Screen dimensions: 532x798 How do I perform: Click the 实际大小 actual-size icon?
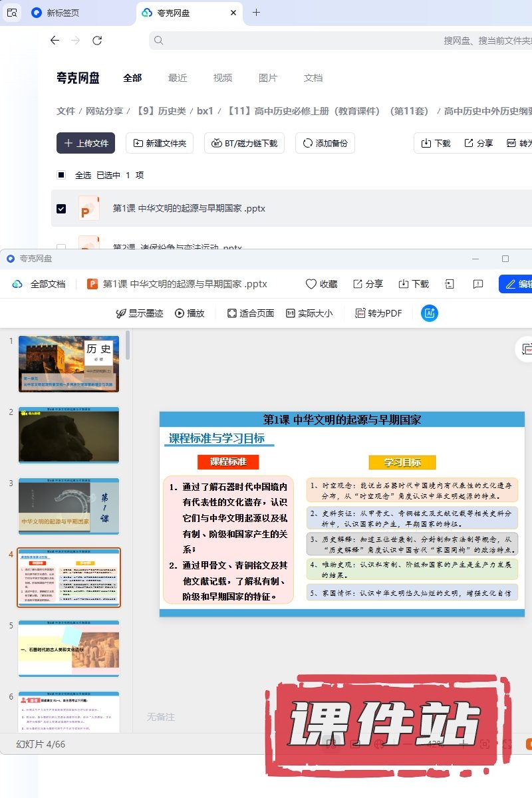coord(291,313)
